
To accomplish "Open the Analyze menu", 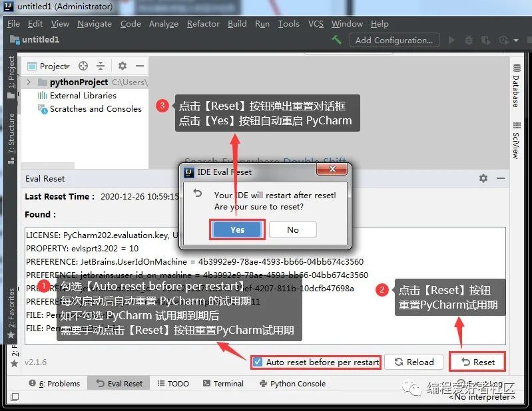I will pyautogui.click(x=164, y=24).
